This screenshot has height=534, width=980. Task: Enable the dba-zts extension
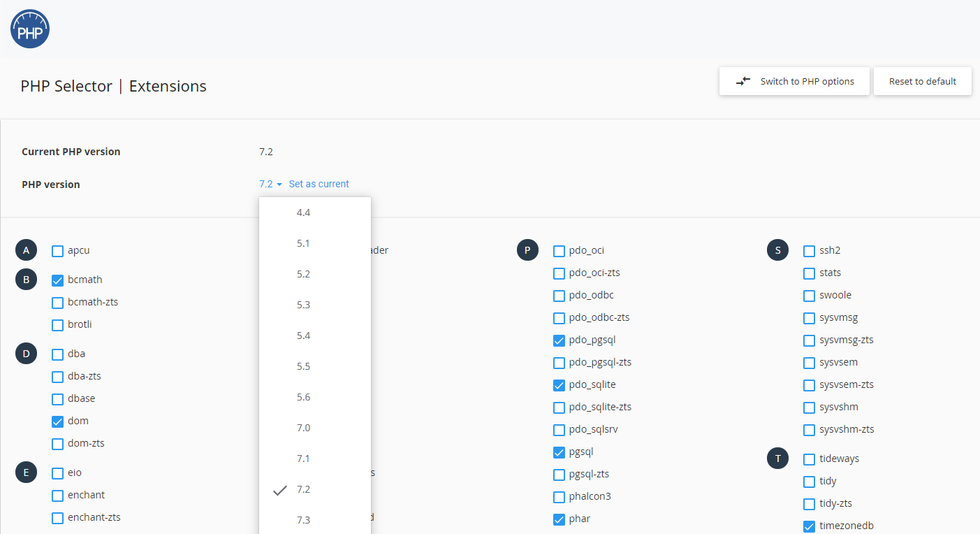[x=58, y=377]
